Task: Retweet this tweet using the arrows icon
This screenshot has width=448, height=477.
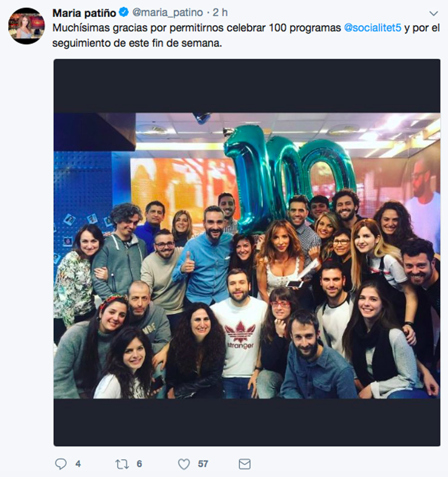Action: pos(122,464)
